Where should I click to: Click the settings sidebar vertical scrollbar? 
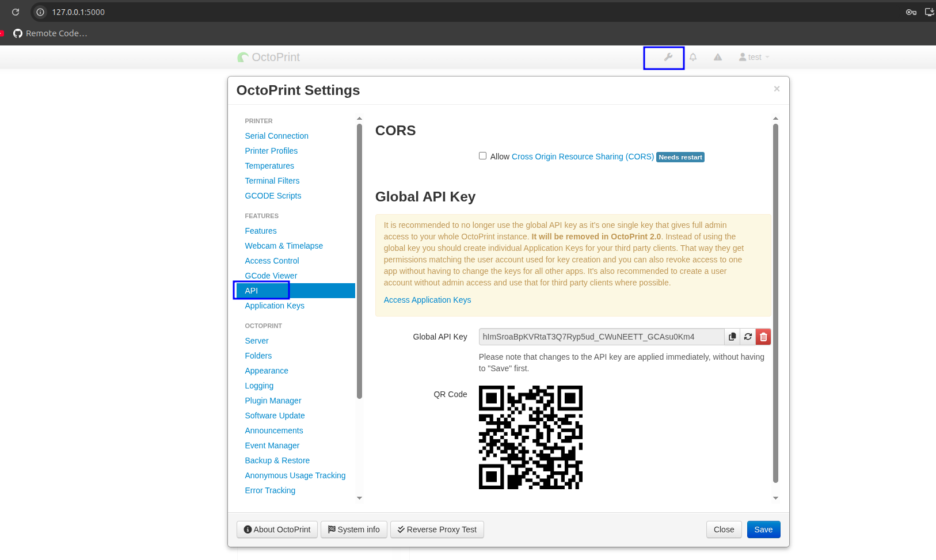(x=359, y=261)
